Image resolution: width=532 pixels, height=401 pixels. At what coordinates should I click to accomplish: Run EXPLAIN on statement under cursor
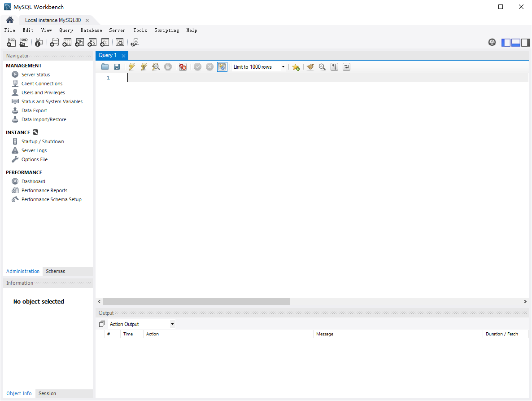coord(156,67)
